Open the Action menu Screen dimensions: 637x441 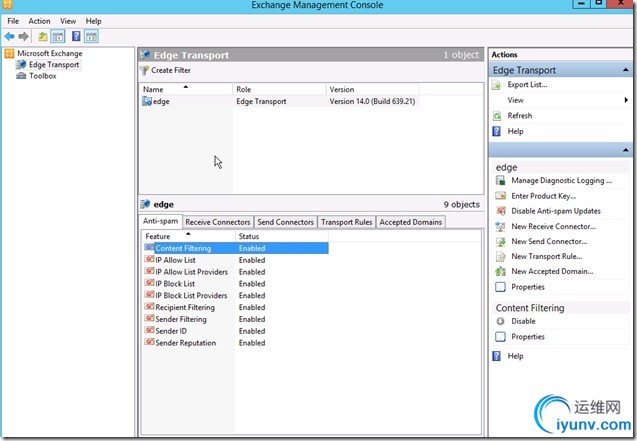39,21
